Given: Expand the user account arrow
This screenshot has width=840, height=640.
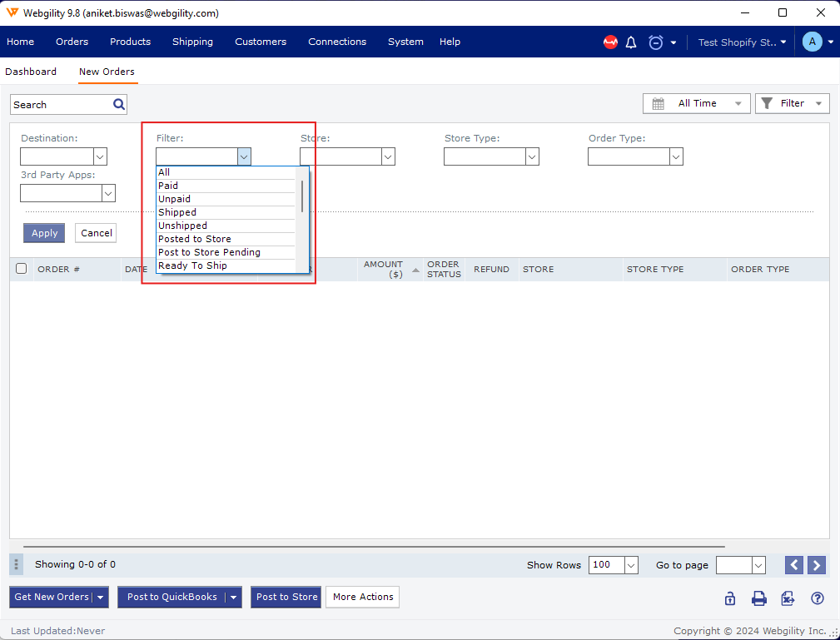Looking at the screenshot, I should (x=831, y=42).
